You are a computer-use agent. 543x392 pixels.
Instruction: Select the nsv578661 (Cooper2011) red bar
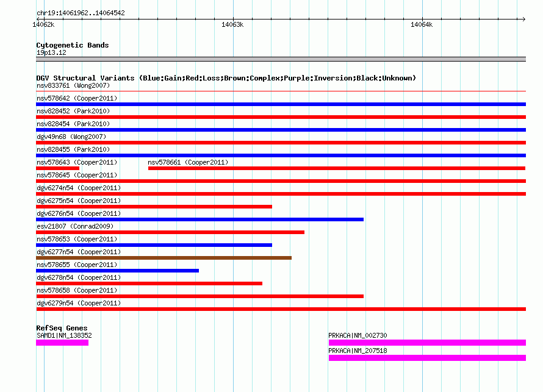tap(337, 168)
